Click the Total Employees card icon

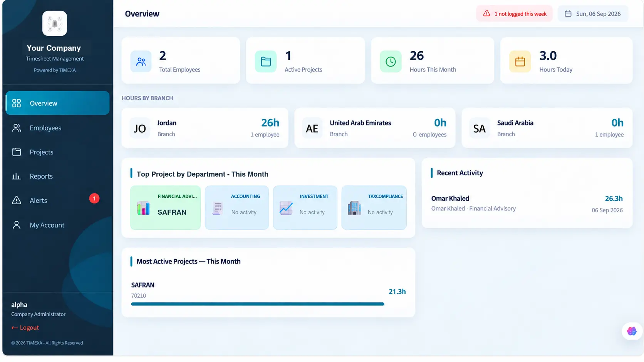141,62
